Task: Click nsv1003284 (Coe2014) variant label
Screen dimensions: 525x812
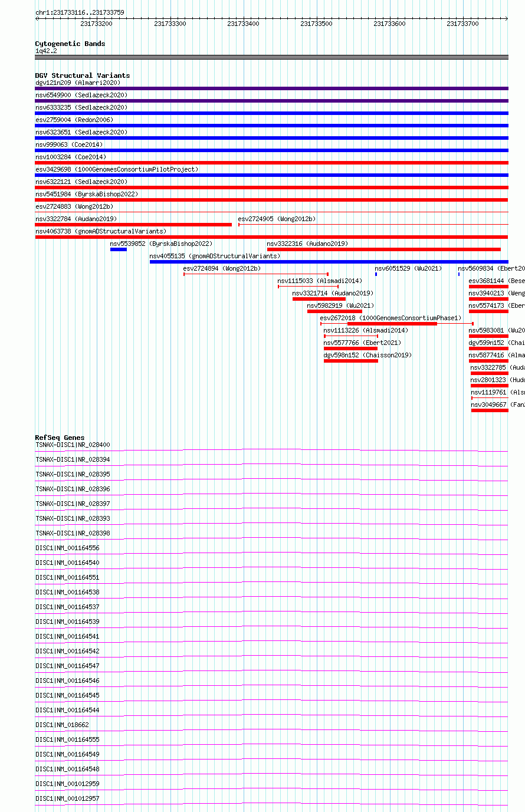Action: [x=70, y=157]
